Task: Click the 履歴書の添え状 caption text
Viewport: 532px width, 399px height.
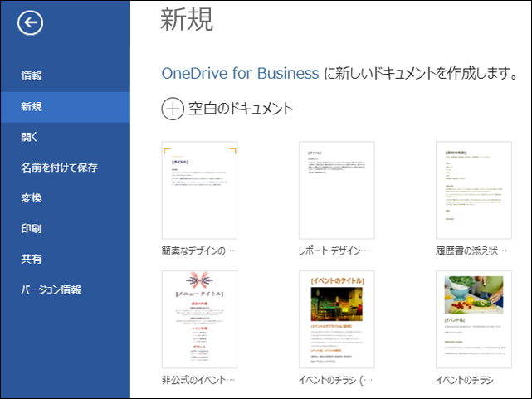Action: 470,250
